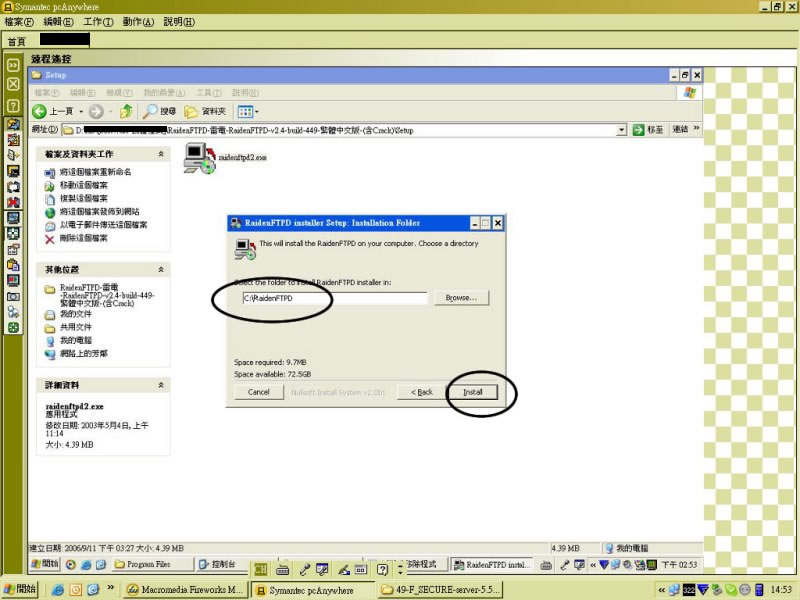Click Cancel in RaidenFTPD installer

point(259,392)
